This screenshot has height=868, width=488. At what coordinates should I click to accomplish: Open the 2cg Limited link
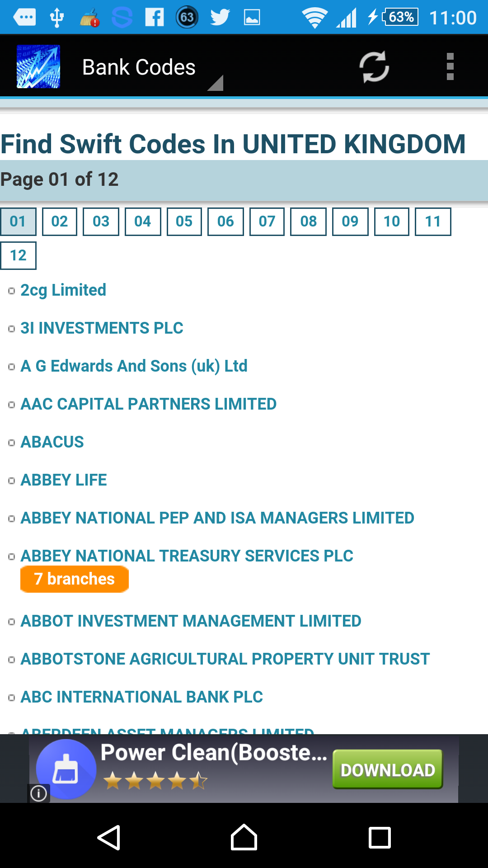[x=63, y=290]
